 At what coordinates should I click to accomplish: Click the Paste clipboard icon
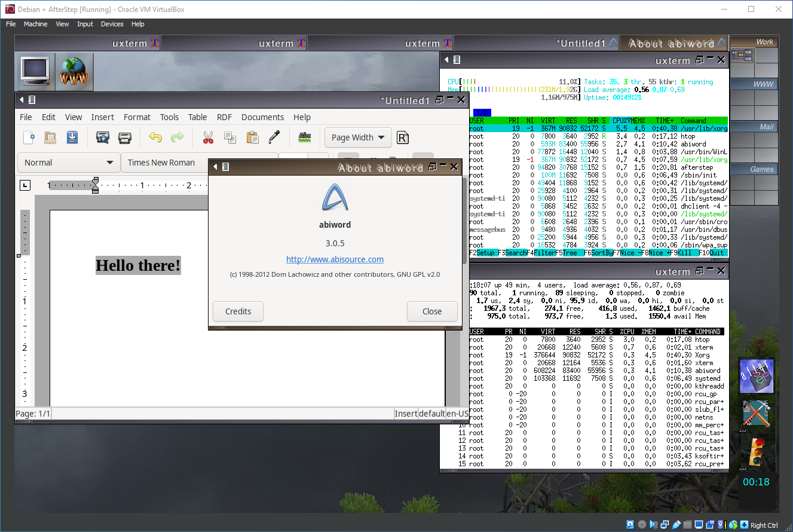tap(252, 137)
